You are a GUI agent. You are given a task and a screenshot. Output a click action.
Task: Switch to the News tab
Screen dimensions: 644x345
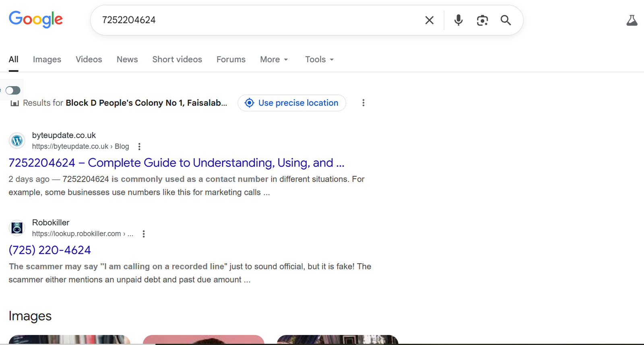127,60
